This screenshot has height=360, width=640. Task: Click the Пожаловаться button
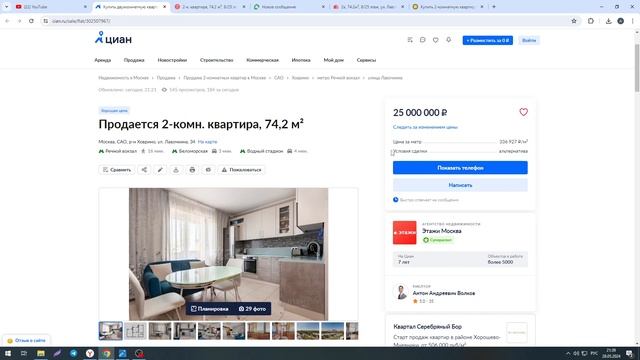tap(241, 170)
